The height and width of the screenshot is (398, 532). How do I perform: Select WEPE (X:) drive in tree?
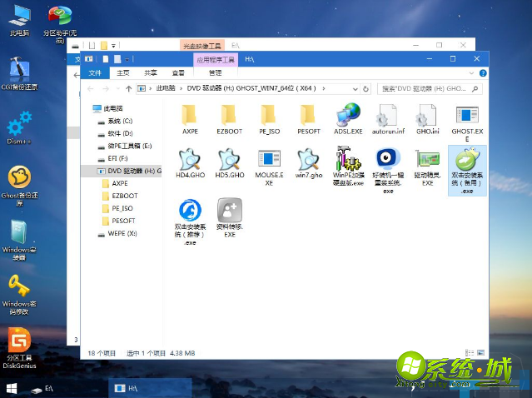tap(117, 233)
